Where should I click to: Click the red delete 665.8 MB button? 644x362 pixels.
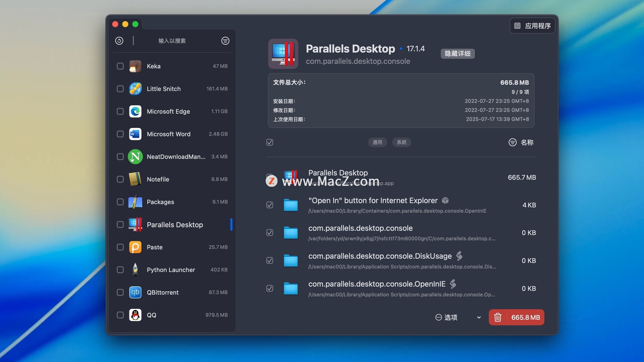[x=517, y=317]
